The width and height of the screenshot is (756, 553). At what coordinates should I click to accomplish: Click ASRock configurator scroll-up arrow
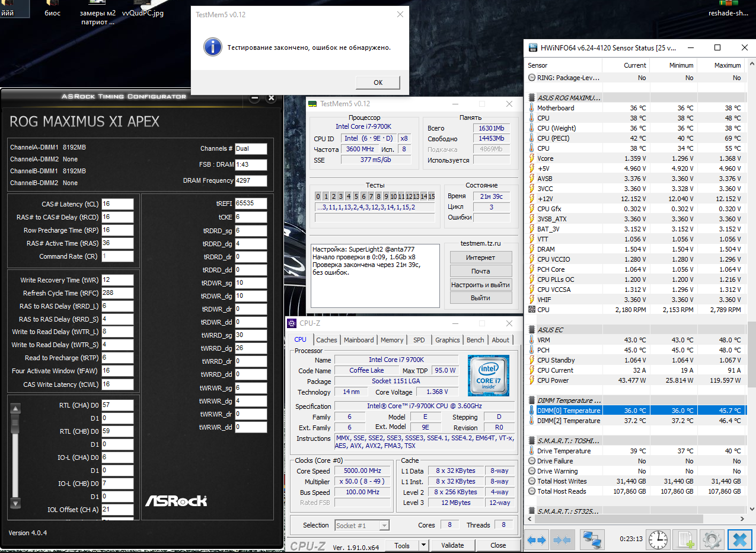16,408
